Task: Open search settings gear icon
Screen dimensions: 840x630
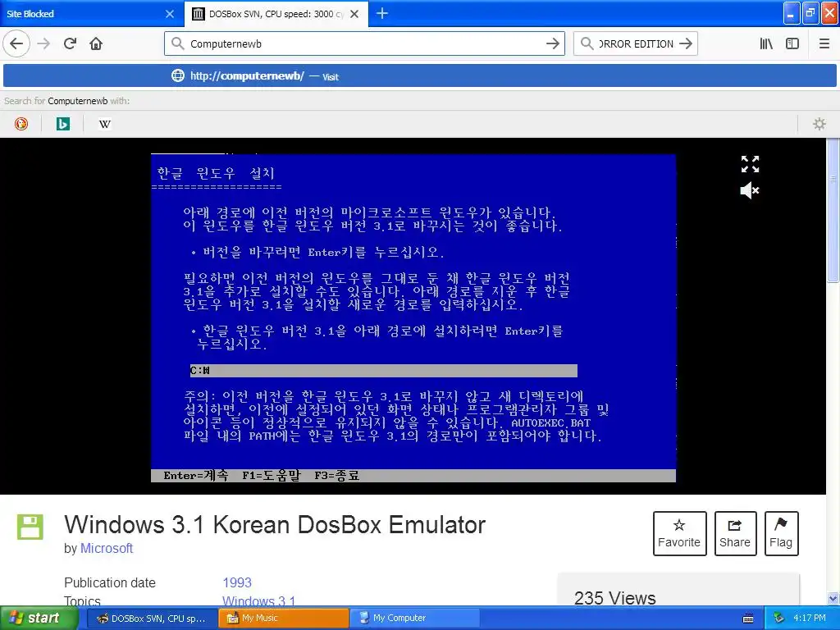Action: [x=819, y=124]
